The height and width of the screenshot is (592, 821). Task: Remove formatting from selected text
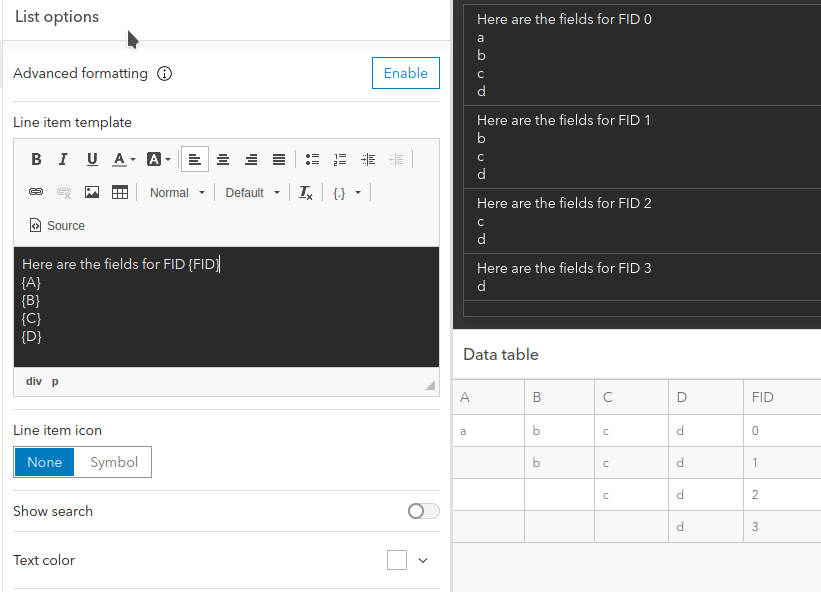click(306, 192)
